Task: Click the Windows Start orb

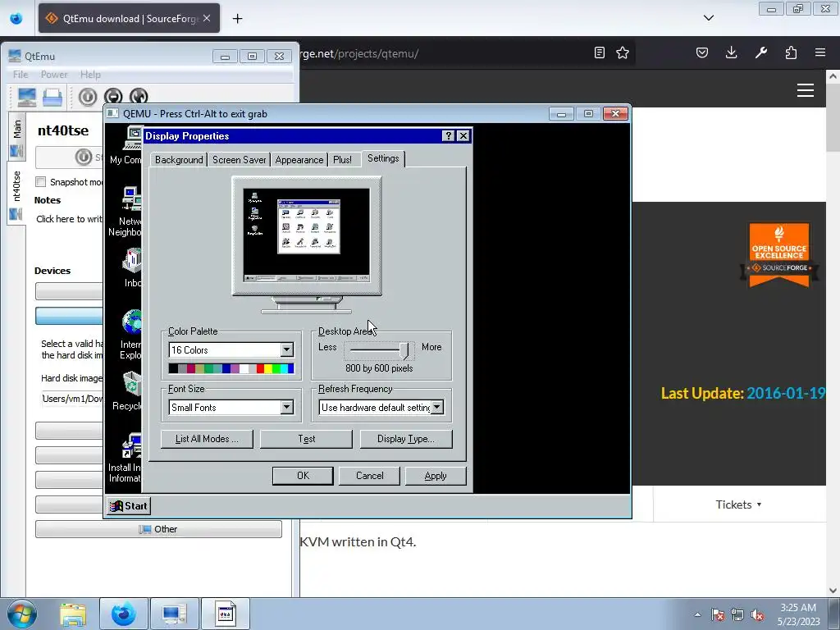Action: 22,614
